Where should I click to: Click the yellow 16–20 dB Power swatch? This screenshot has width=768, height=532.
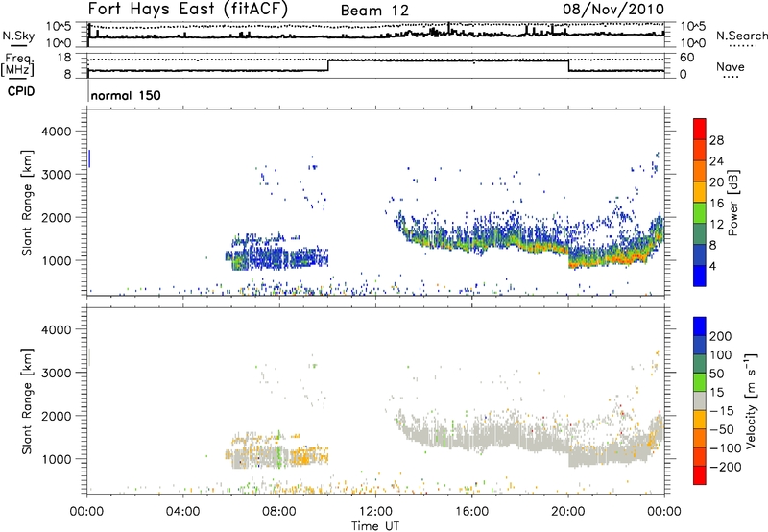click(x=700, y=192)
